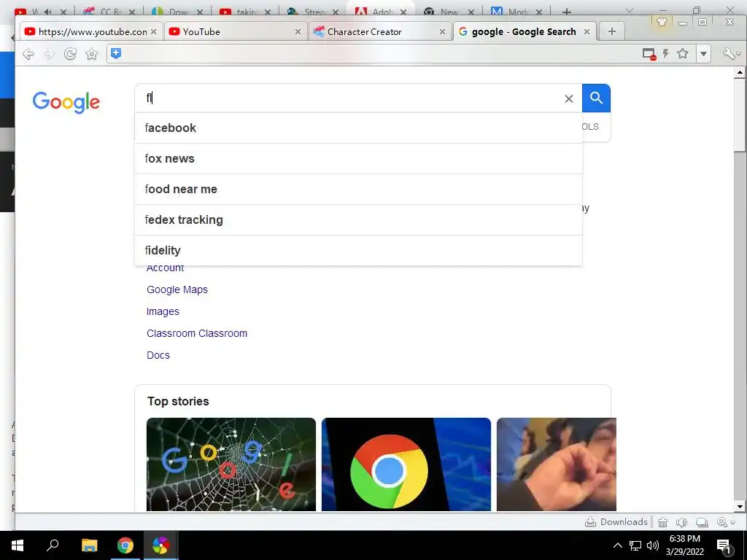Reload the current page
This screenshot has height=560, width=747.
pyautogui.click(x=70, y=54)
